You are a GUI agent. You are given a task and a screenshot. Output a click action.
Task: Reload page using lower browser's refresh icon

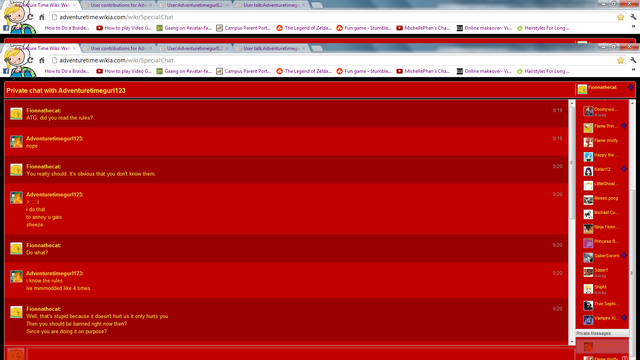click(30, 60)
